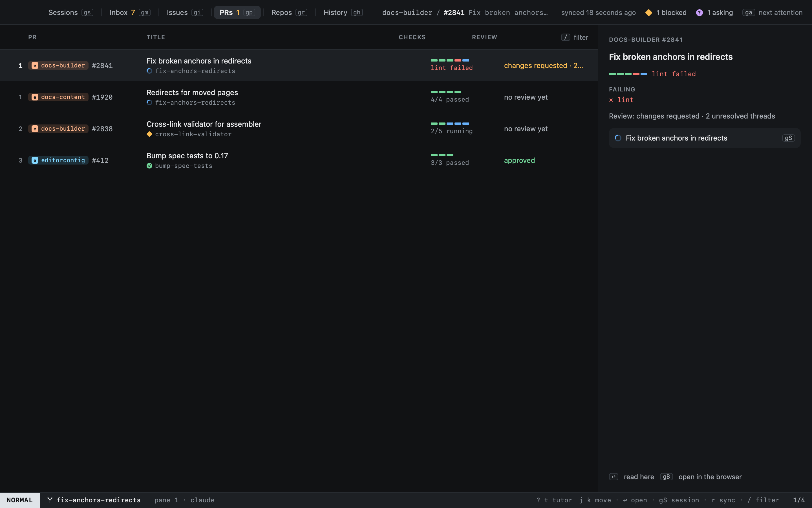
Task: Click pane 1 · claude in status bar
Action: [x=184, y=500]
